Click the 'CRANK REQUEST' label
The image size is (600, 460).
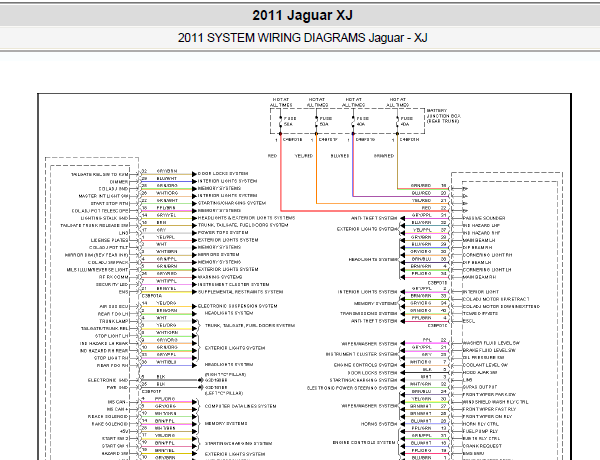482,446
